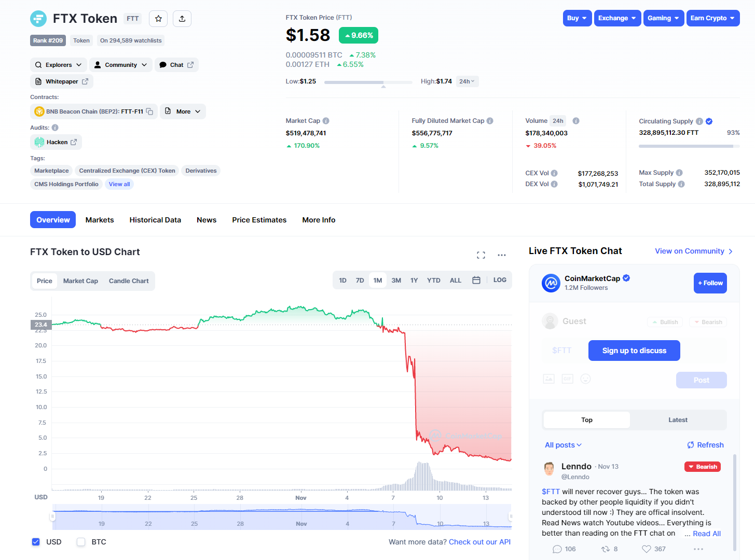Open the chart three-dot options menu

point(502,255)
